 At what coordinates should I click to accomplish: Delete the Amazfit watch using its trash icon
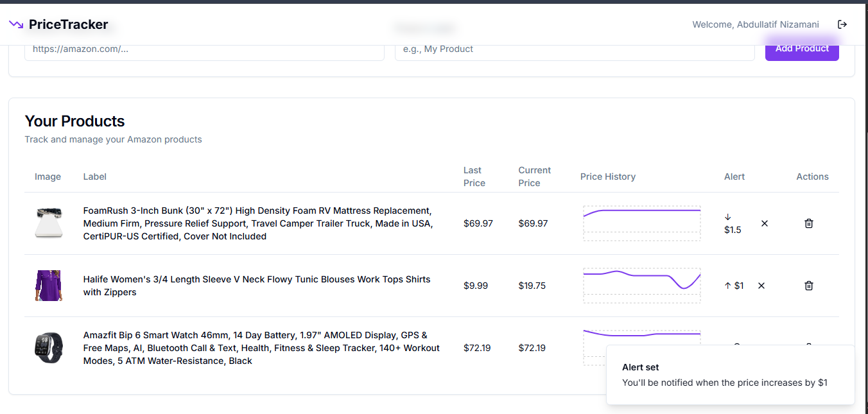(808, 347)
